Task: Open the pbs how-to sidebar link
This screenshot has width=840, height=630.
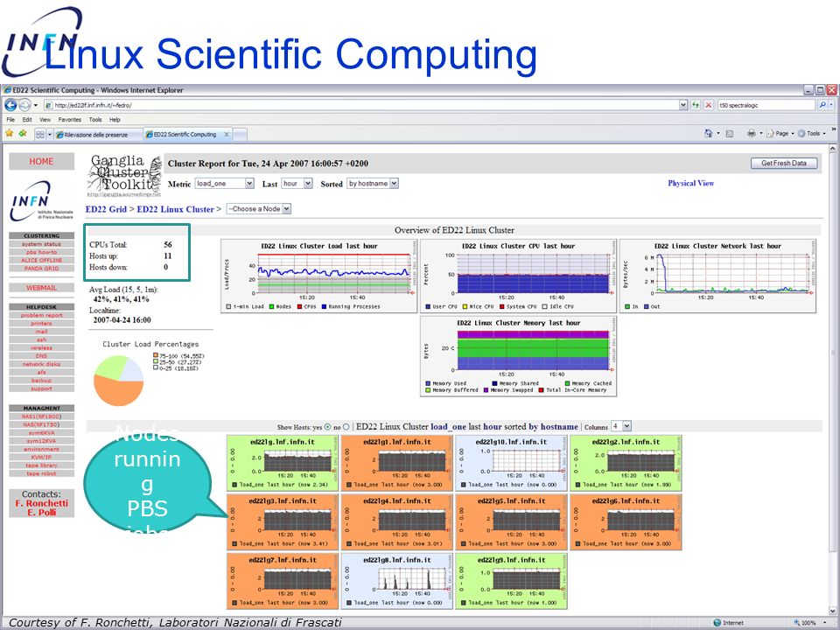Action: (x=42, y=252)
